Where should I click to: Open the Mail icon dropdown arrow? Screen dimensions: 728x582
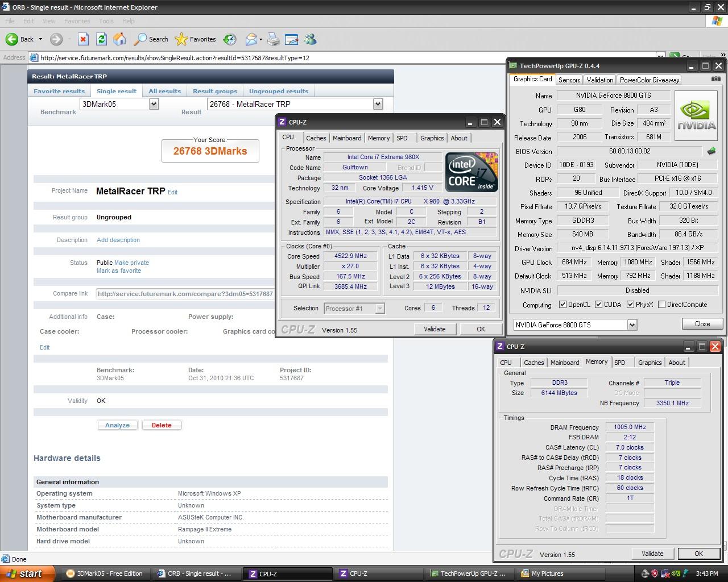click(x=260, y=39)
